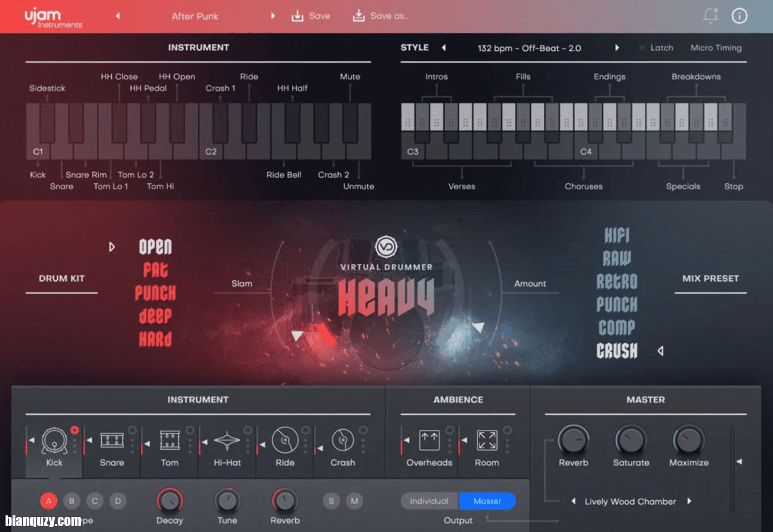The height and width of the screenshot is (532, 773).
Task: Choose the RETRO mix preset
Action: point(617,281)
